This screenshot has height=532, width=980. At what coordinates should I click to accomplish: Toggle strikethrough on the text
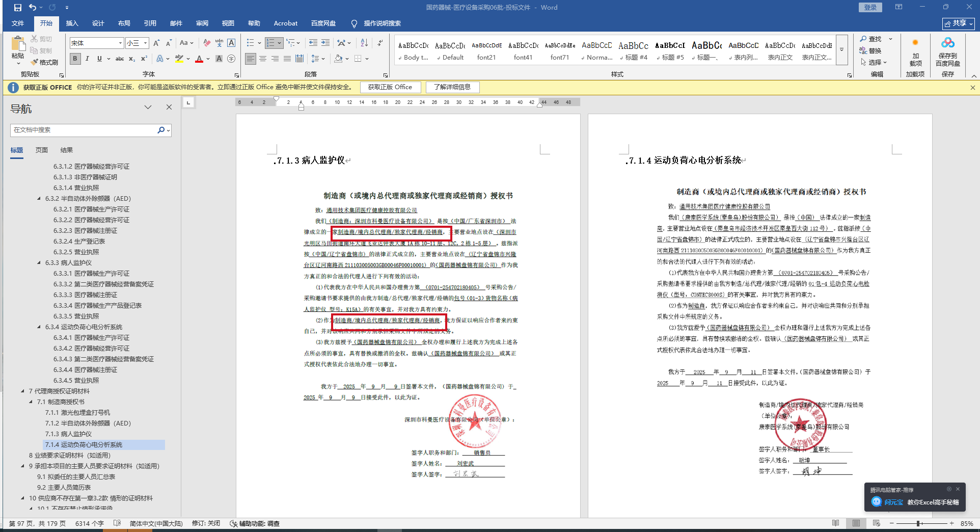coord(120,59)
